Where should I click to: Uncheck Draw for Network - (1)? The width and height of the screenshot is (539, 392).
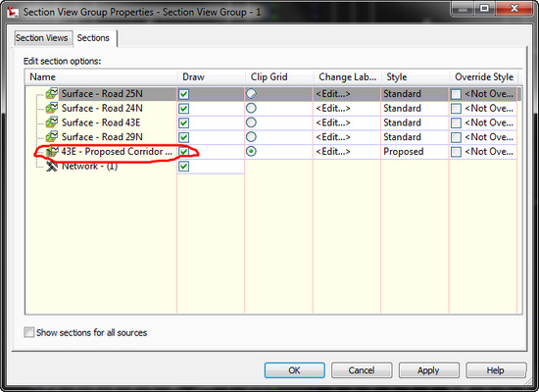184,167
